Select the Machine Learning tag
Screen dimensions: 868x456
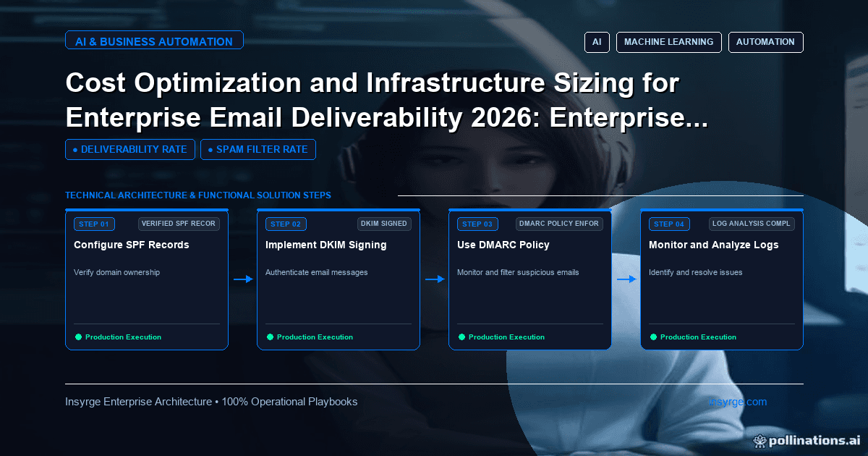(x=669, y=42)
